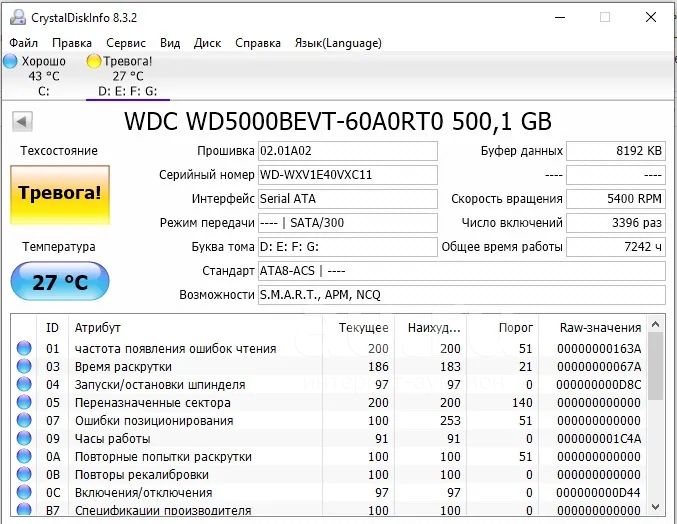Minimize the CrystalDiskInfo window
677x524 pixels.
coord(560,17)
